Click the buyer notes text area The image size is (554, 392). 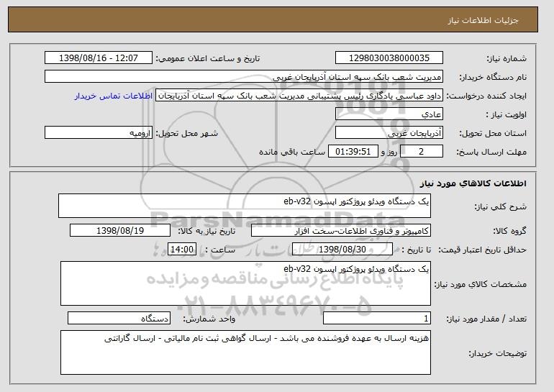pyautogui.click(x=245, y=352)
